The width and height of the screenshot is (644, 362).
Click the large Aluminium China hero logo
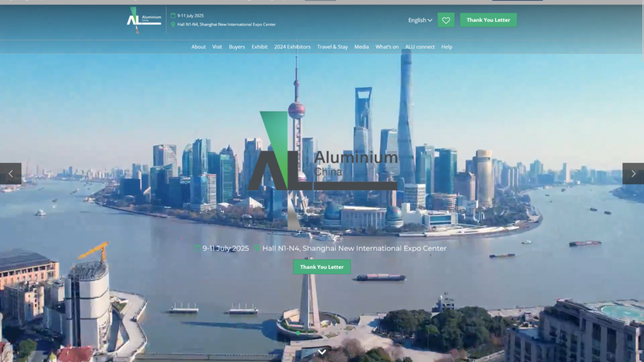[323, 170]
